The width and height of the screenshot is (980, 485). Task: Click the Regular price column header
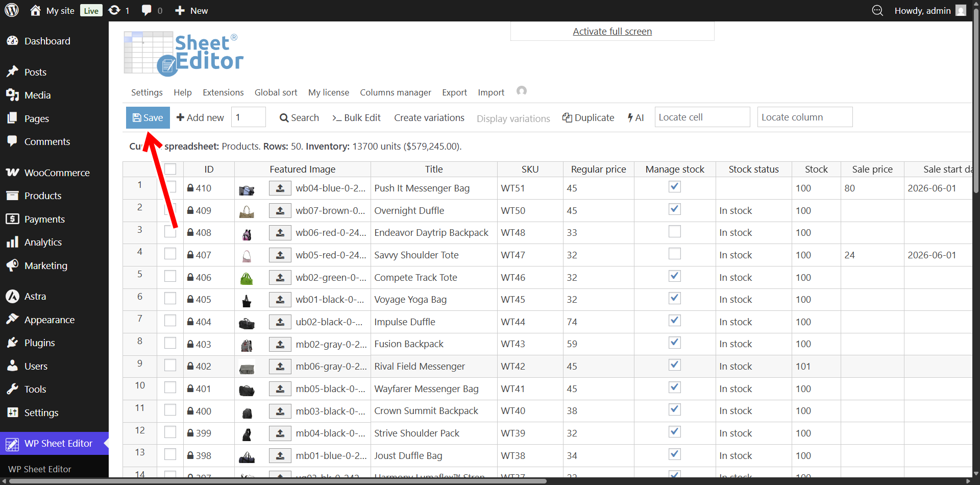tap(598, 169)
